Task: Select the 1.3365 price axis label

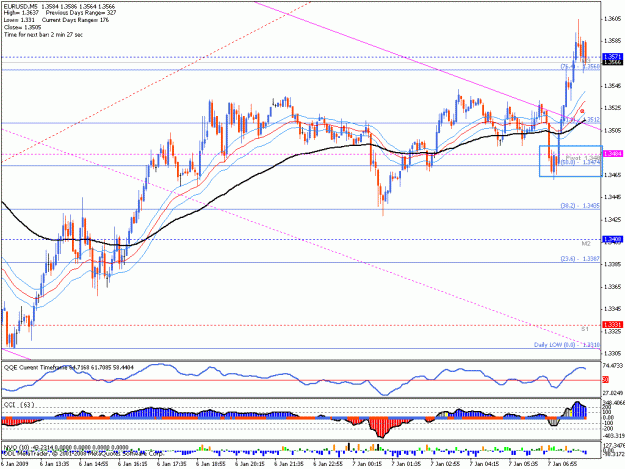Action: tap(613, 287)
